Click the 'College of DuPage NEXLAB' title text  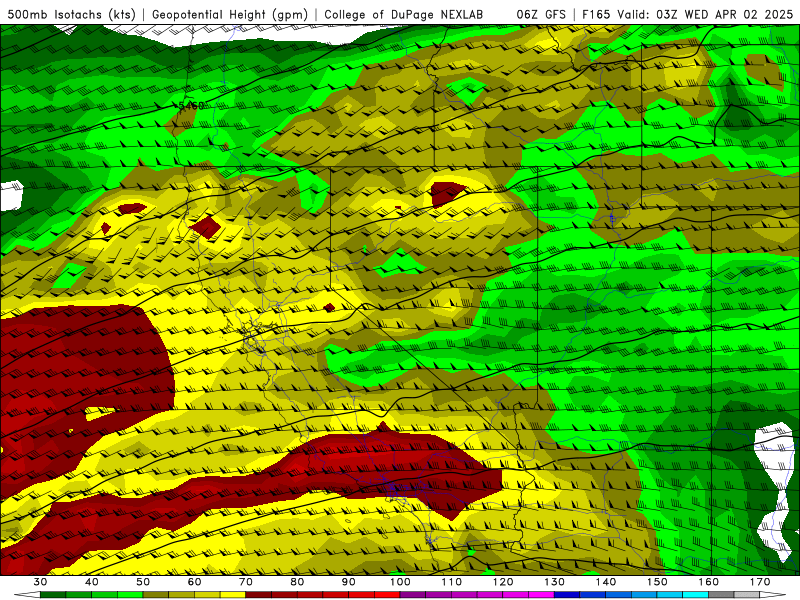click(x=404, y=15)
